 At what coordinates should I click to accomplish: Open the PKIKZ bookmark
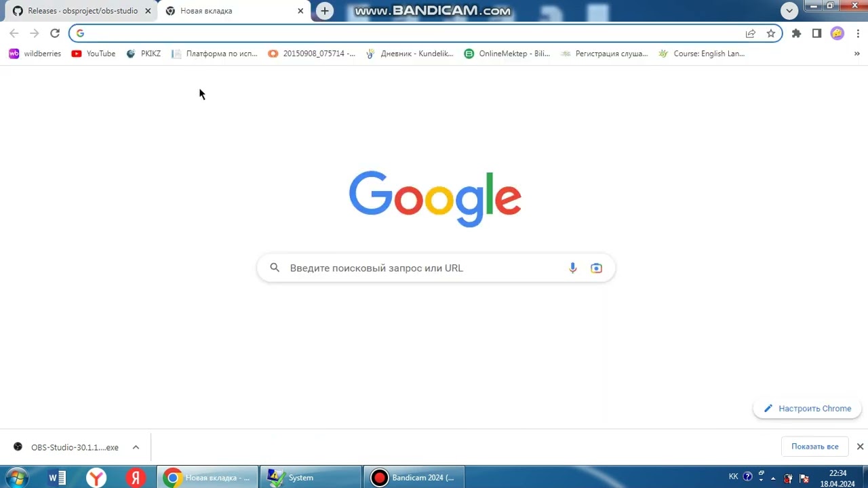143,54
